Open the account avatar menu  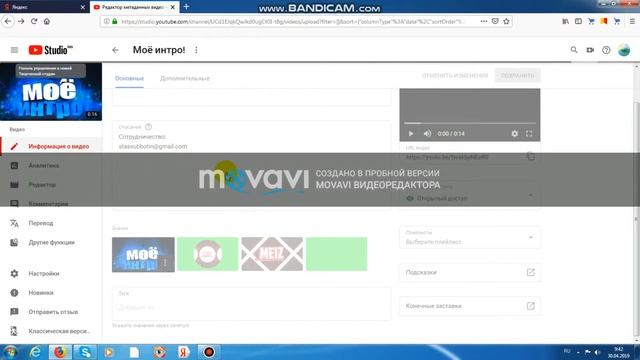[624, 50]
